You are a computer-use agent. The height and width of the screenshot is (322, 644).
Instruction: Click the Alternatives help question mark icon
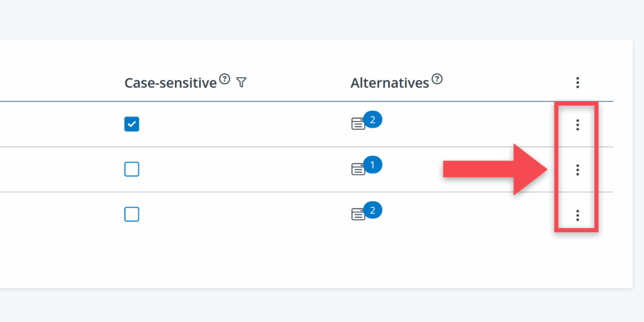pyautogui.click(x=437, y=79)
